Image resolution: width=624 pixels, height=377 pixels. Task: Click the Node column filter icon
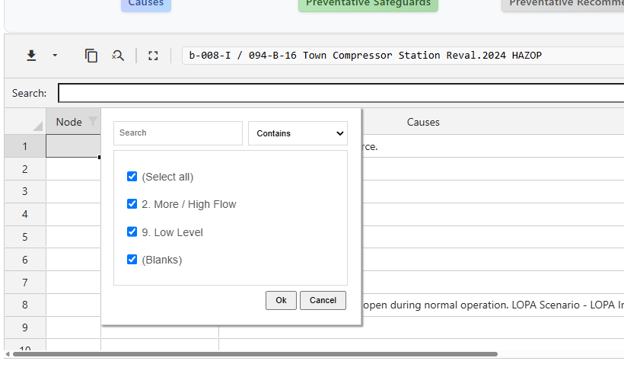point(93,121)
